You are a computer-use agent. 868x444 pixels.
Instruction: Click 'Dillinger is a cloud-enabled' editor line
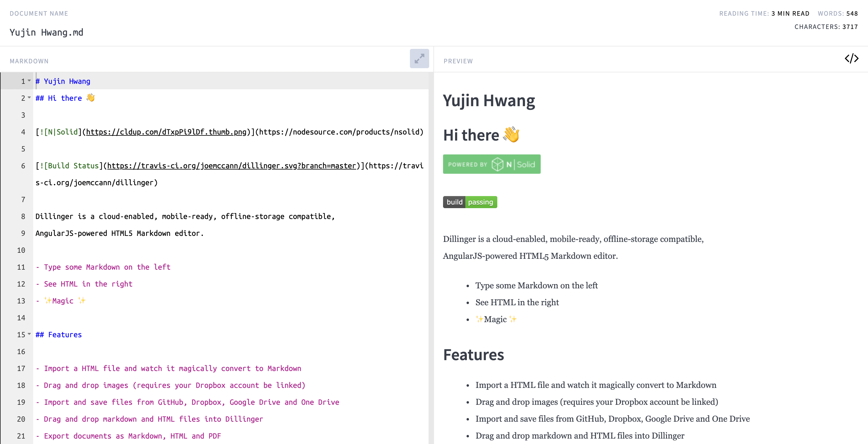185,217
